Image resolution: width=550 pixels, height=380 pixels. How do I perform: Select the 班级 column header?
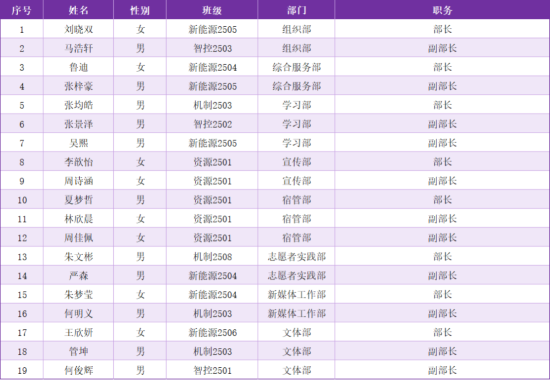[212, 10]
